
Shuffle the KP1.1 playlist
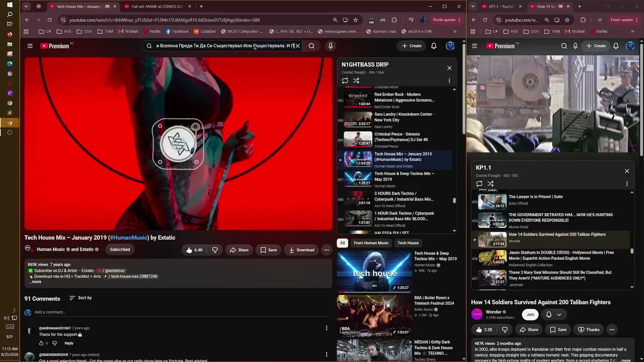(491, 184)
